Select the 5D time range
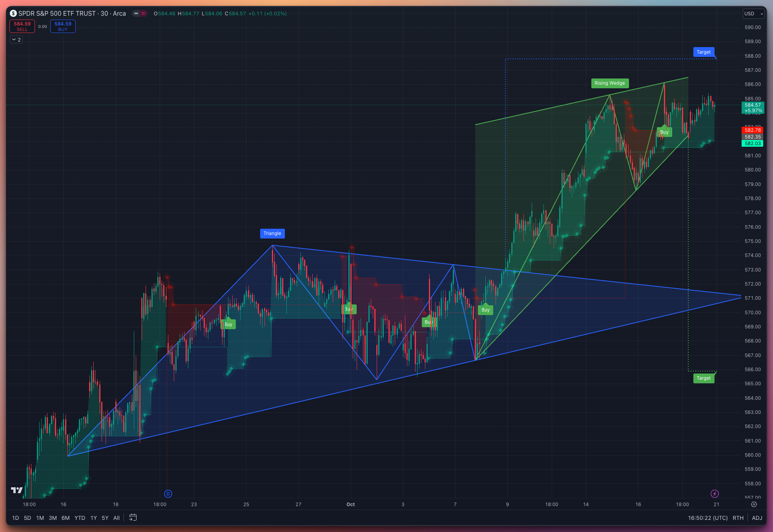This screenshot has width=773, height=532. [27, 518]
